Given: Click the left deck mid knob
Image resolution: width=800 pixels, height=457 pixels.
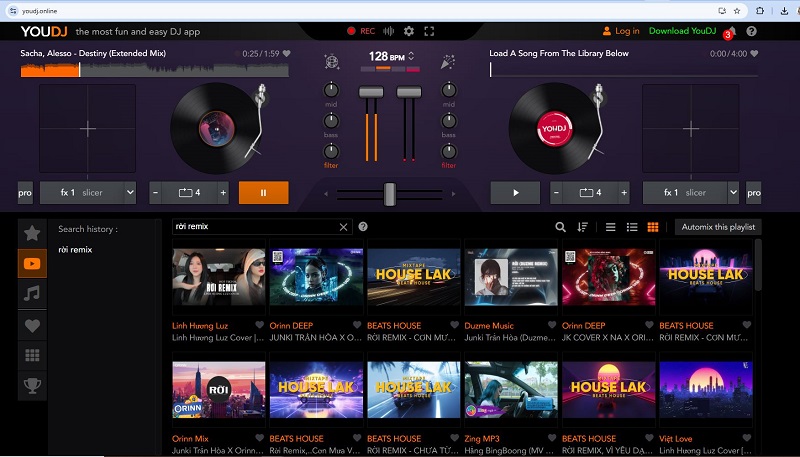Looking at the screenshot, I should coord(331,90).
